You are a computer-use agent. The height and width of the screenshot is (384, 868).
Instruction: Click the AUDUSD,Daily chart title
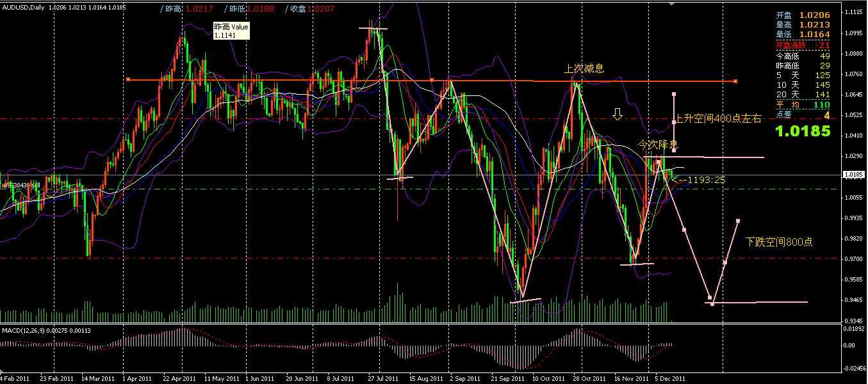[24, 7]
